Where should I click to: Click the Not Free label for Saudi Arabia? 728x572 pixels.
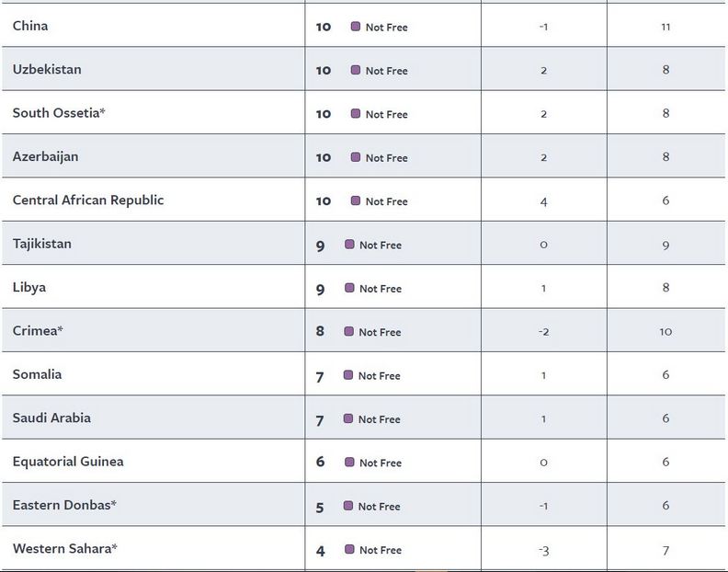380,419
